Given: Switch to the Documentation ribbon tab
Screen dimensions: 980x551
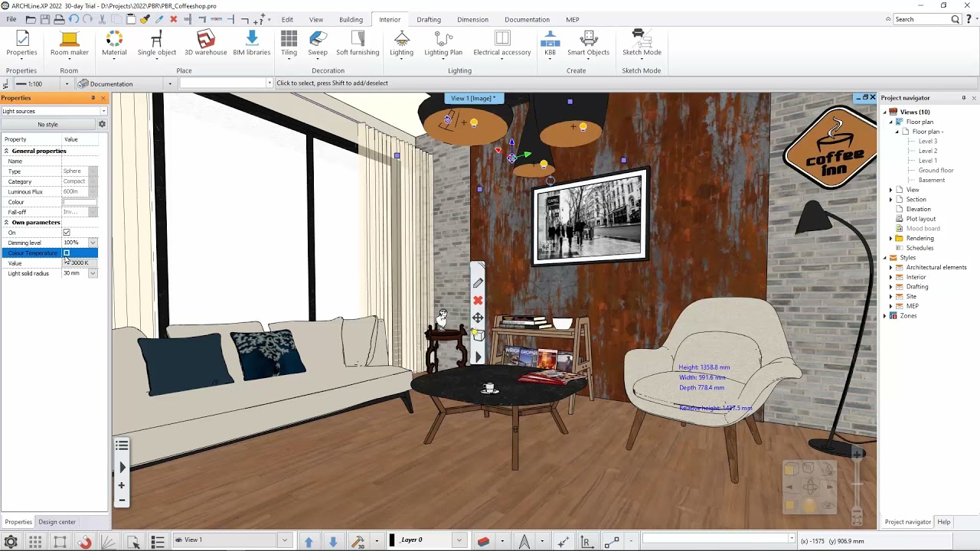Looking at the screenshot, I should 527,19.
